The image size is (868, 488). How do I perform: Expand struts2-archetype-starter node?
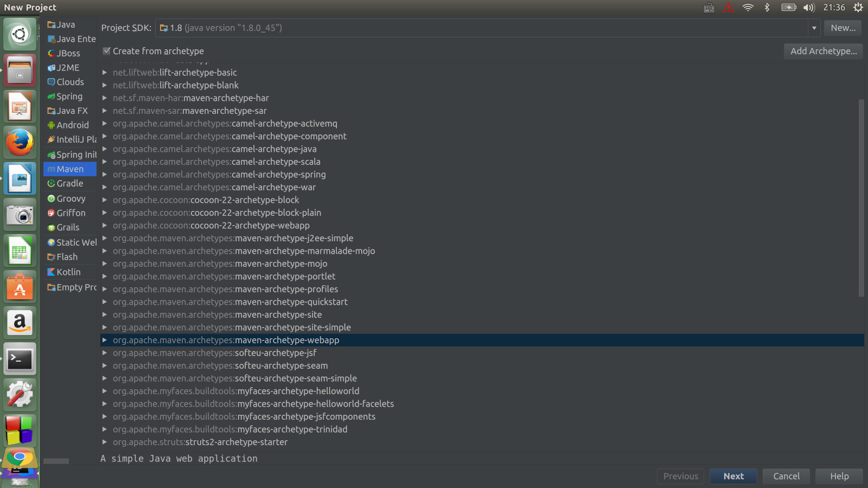[x=105, y=442]
